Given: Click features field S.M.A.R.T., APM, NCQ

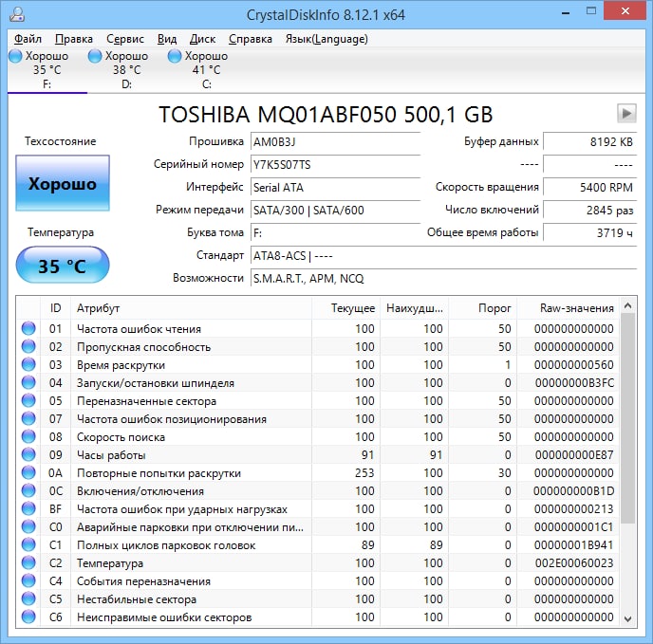Looking at the screenshot, I should tap(444, 278).
